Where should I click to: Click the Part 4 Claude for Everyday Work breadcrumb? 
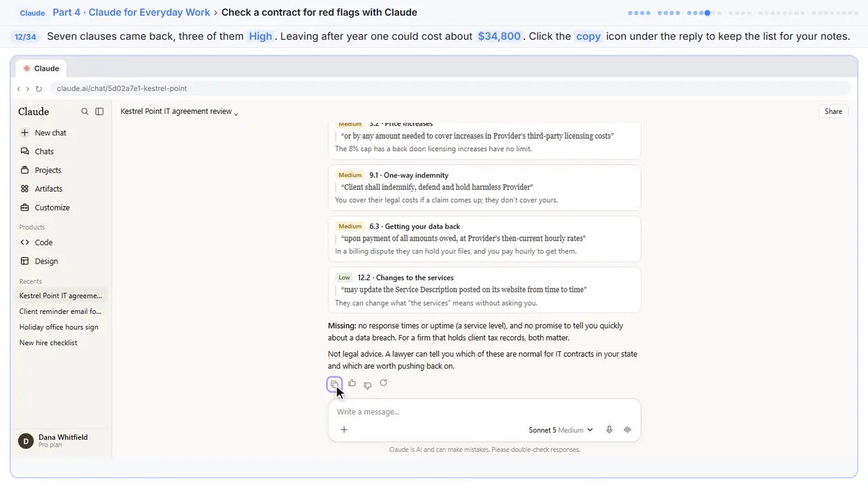tap(133, 12)
